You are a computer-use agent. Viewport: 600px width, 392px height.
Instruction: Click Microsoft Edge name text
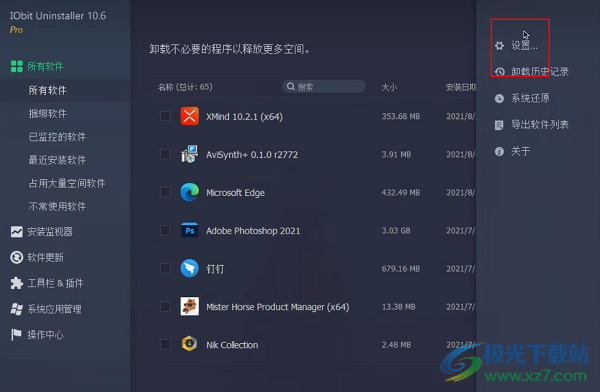click(235, 193)
